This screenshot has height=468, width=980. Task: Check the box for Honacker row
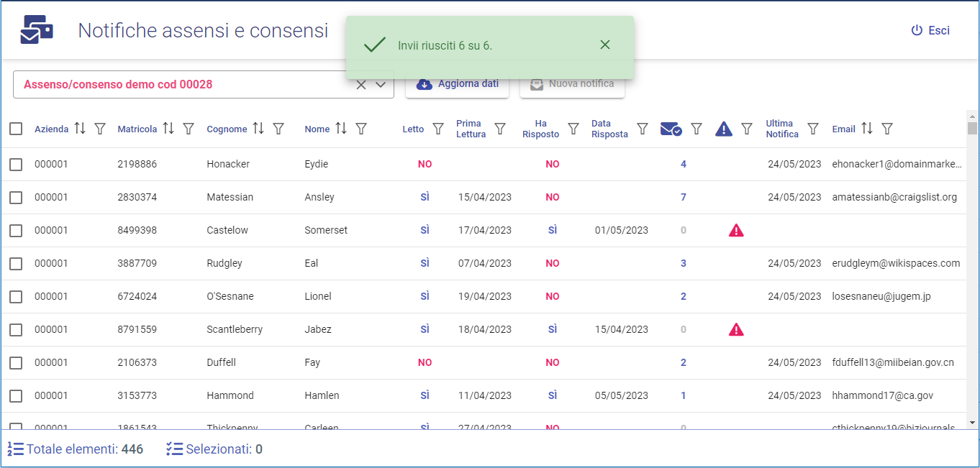pos(16,165)
